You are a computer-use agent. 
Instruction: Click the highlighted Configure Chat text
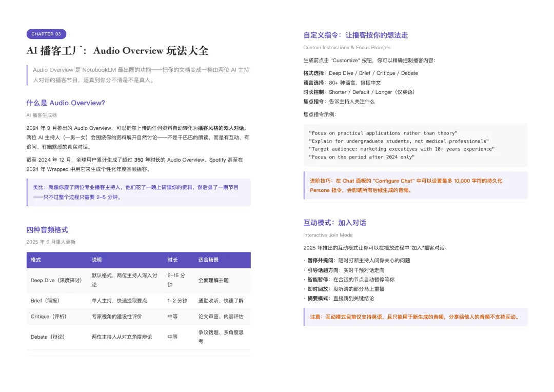[394, 181]
